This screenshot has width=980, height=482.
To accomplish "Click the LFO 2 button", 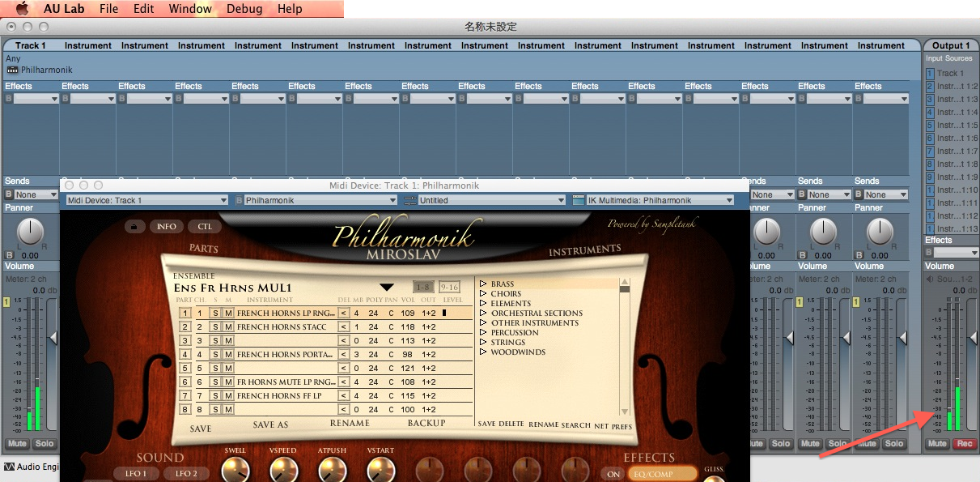I will tap(185, 474).
